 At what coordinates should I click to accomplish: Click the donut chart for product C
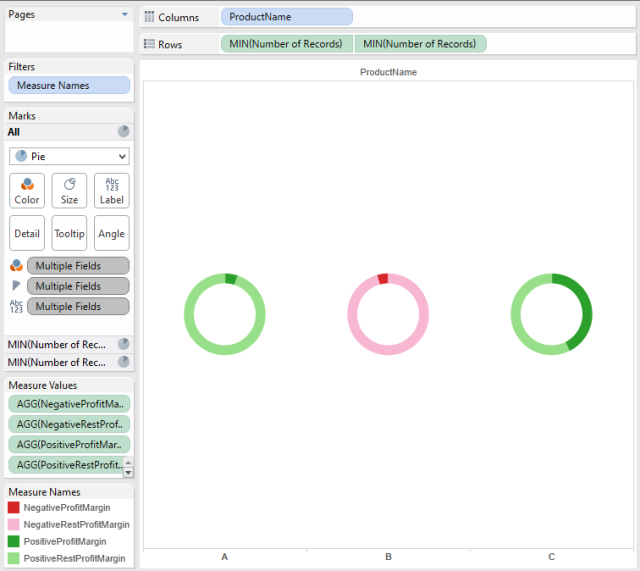point(551,314)
